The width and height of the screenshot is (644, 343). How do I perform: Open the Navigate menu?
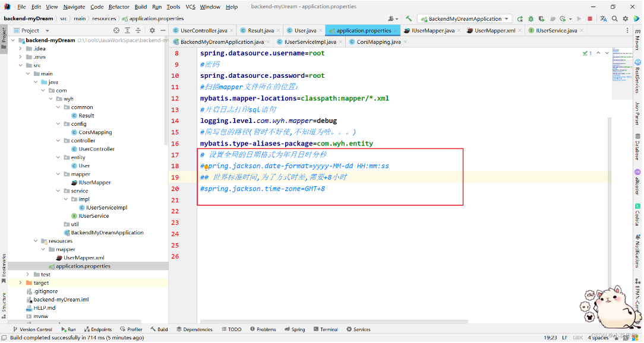74,7
